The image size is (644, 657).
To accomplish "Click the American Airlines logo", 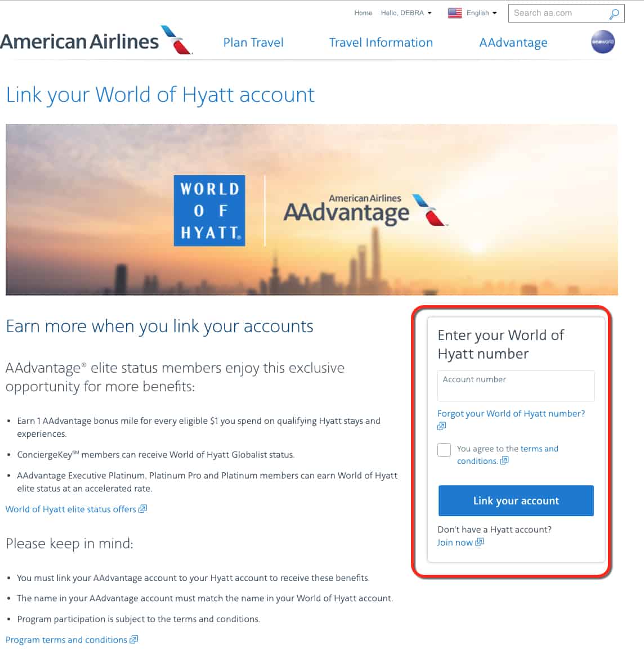I will coord(96,41).
